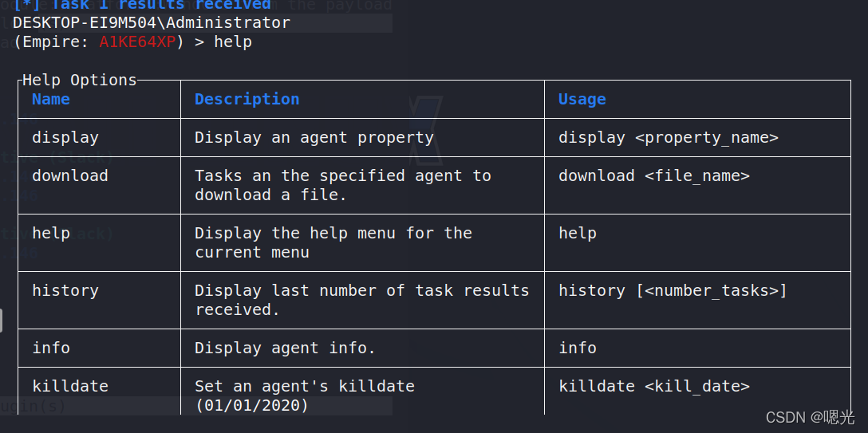The height and width of the screenshot is (433, 868).
Task: Click the help command in the Name column
Action: 51,234
